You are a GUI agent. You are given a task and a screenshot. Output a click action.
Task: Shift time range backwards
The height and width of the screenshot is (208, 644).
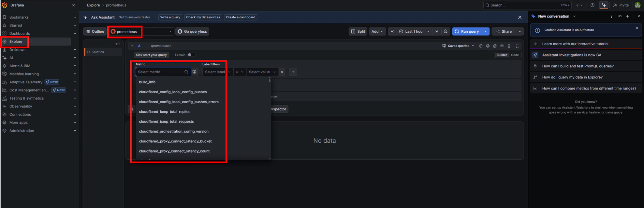pyautogui.click(x=392, y=31)
